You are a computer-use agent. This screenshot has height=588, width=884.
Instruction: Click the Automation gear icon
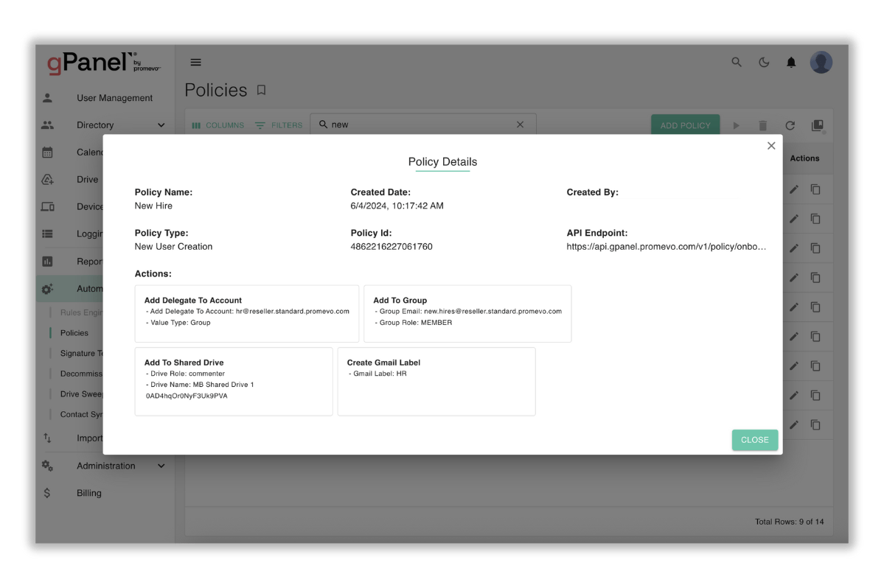point(47,289)
